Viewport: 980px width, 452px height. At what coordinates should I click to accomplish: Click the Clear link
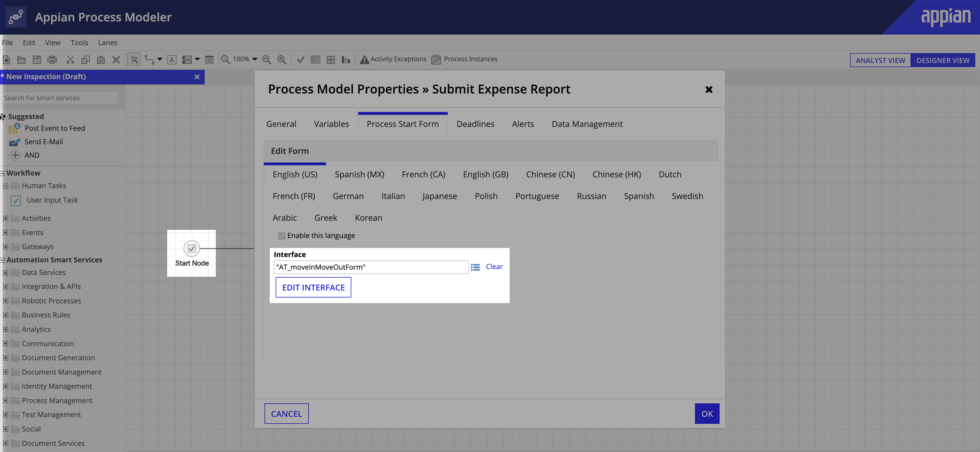[x=494, y=267]
